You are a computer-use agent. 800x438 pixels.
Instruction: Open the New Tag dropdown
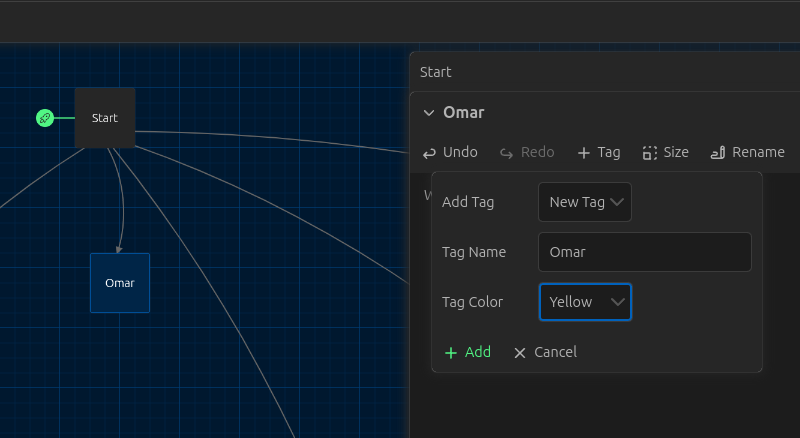click(585, 202)
